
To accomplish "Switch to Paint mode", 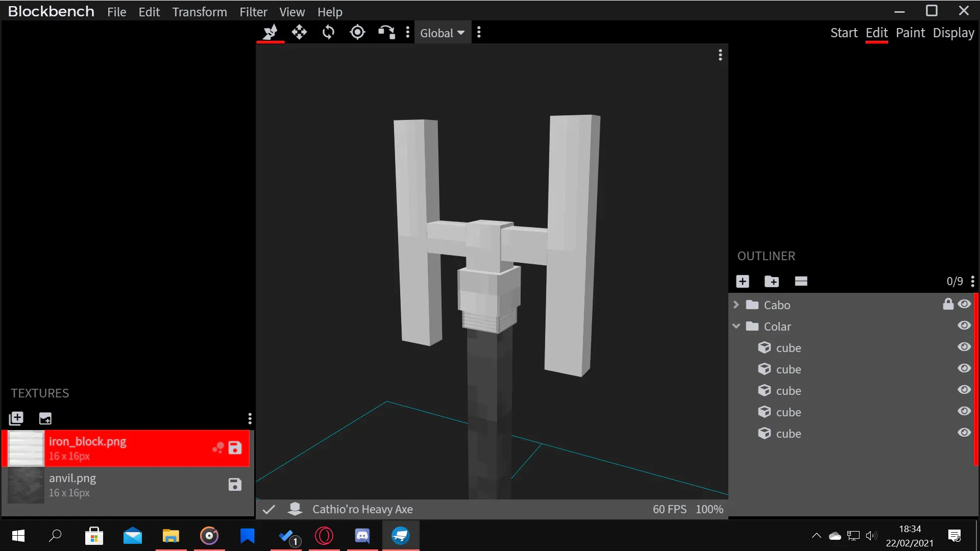I will (910, 33).
